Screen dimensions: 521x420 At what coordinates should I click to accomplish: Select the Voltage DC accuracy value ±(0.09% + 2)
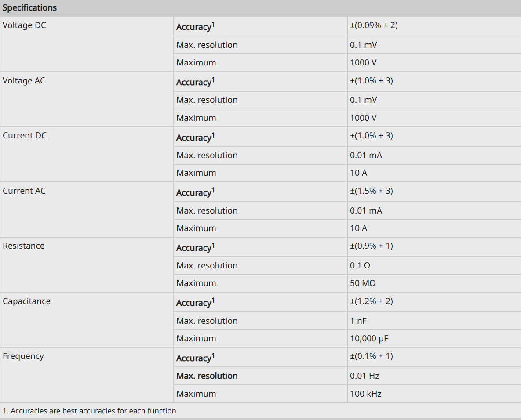click(x=374, y=25)
